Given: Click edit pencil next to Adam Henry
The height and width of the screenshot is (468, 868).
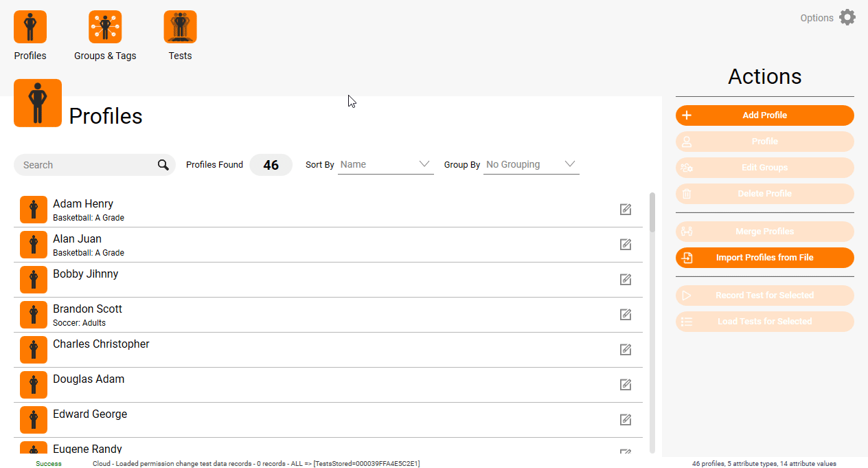Looking at the screenshot, I should point(625,210).
